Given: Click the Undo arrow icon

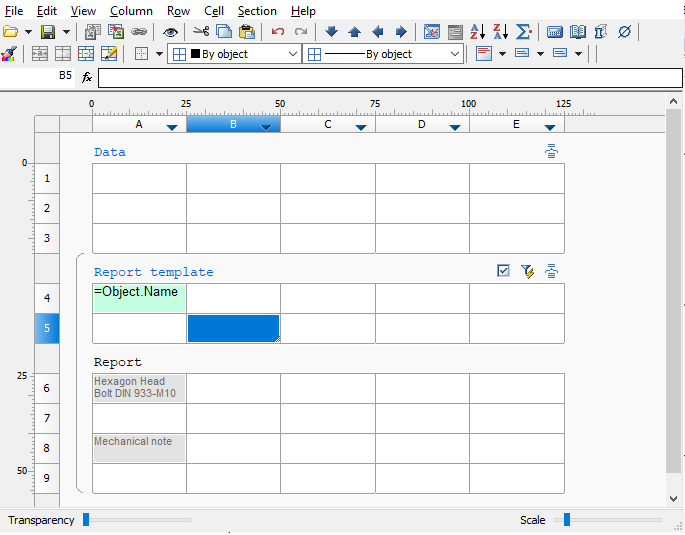Looking at the screenshot, I should pyautogui.click(x=277, y=32).
